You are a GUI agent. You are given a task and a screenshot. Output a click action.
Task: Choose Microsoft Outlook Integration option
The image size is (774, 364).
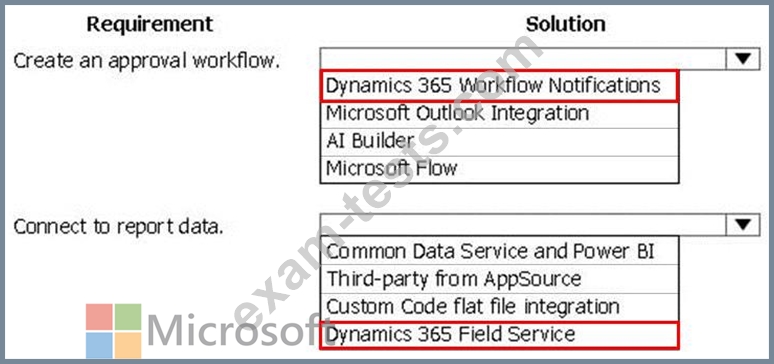499,114
